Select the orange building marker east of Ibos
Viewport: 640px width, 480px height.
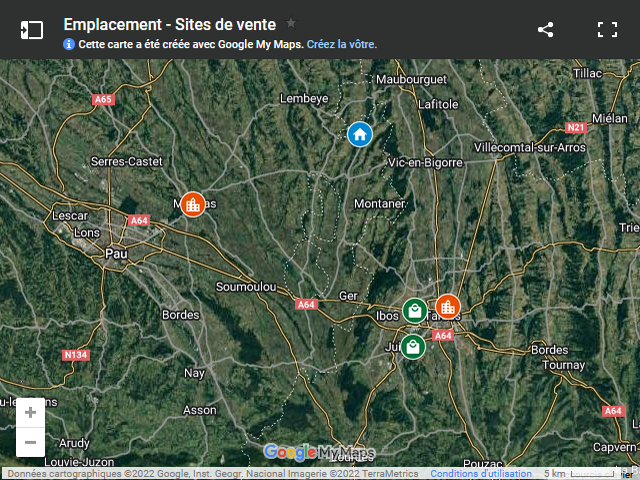pyautogui.click(x=448, y=306)
